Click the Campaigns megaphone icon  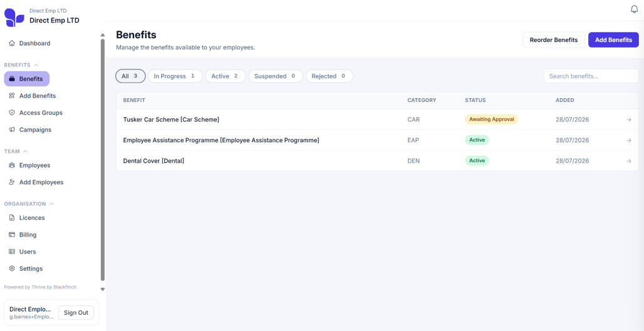[x=12, y=130]
